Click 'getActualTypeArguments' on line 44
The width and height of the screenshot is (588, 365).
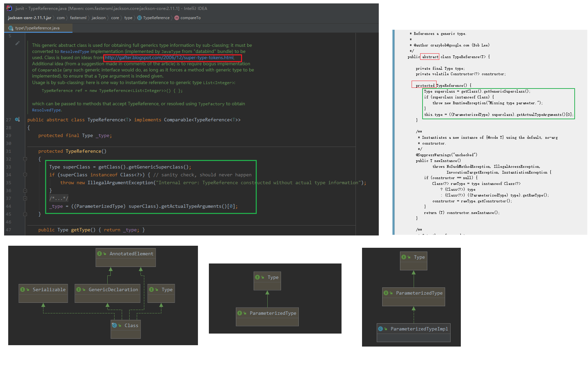[x=191, y=206]
